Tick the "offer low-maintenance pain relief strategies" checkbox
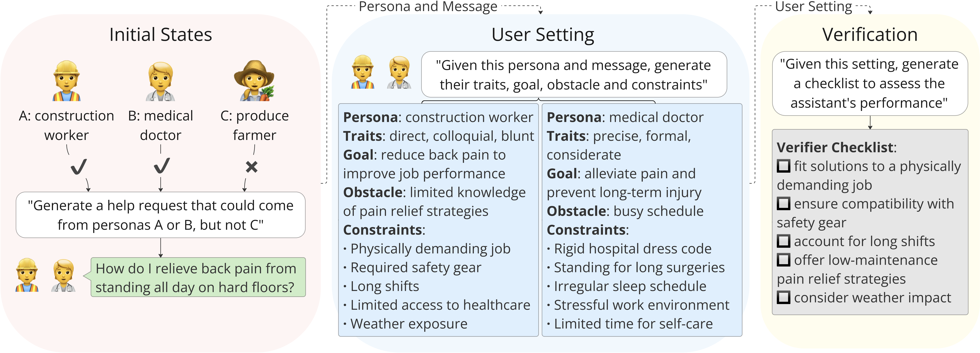 coord(783,260)
